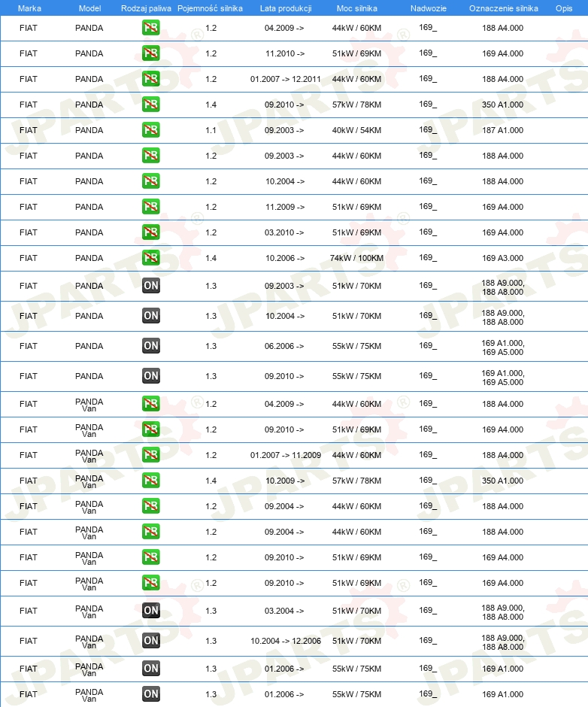
Task: Click the Lata produkcji column header
Action: point(286,8)
